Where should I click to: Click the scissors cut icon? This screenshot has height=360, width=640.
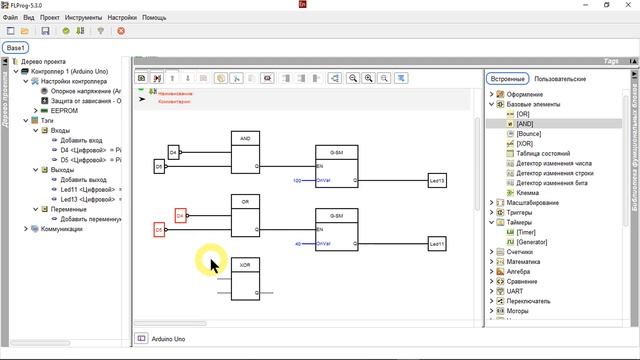[x=236, y=78]
